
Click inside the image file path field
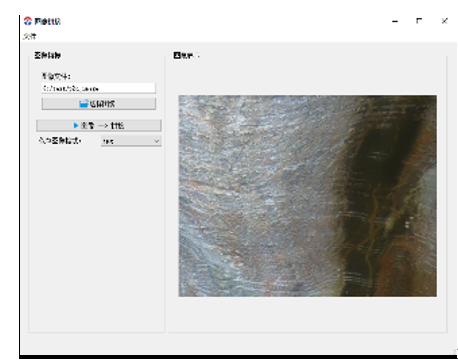pyautogui.click(x=98, y=88)
